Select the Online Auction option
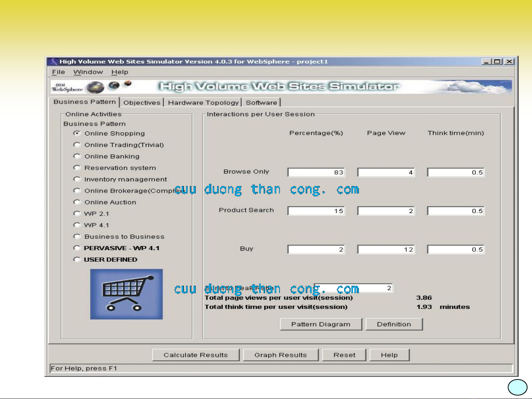 tap(77, 202)
